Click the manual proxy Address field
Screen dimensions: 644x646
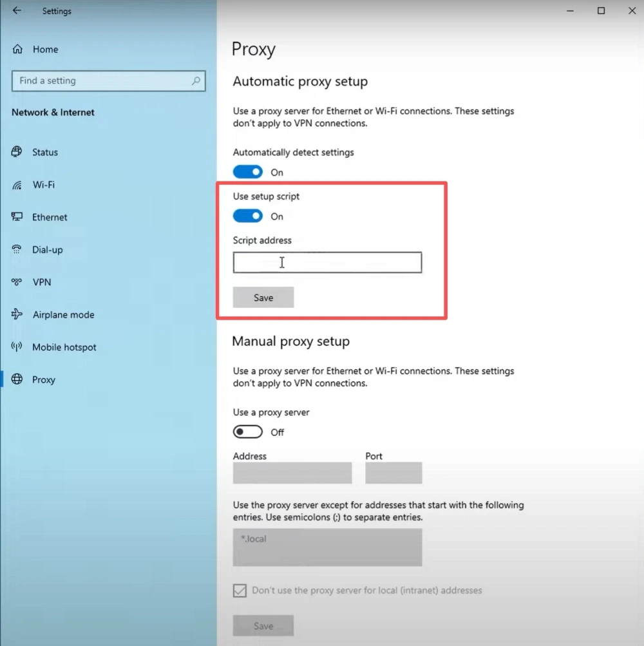292,473
